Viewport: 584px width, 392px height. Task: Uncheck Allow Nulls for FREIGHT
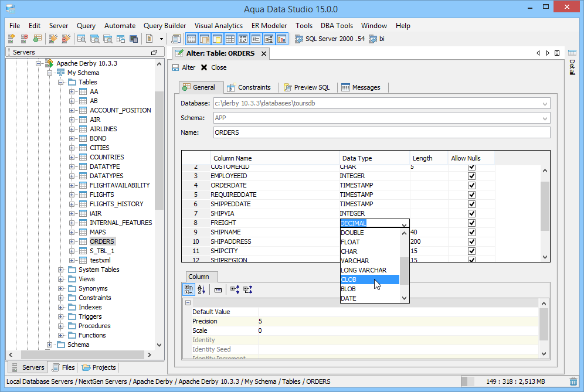click(x=471, y=223)
